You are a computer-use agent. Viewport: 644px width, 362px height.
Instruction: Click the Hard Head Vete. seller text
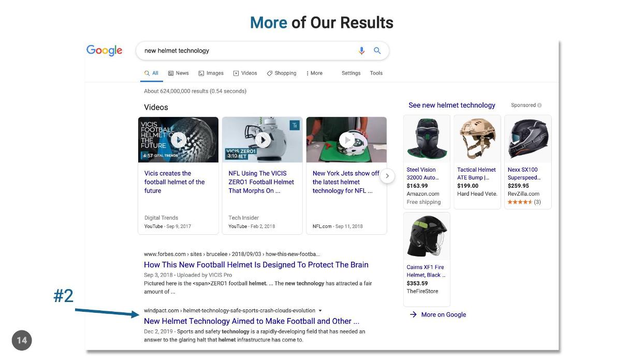477,194
